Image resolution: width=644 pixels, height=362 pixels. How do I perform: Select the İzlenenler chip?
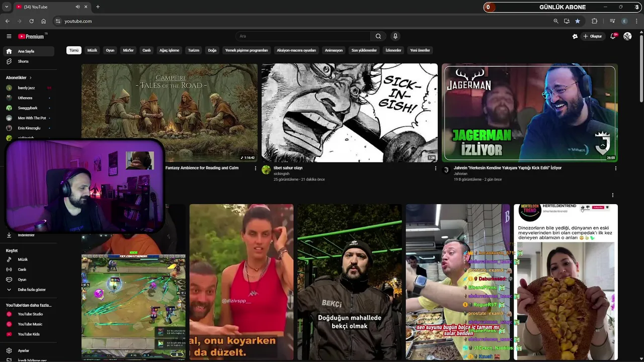point(393,50)
